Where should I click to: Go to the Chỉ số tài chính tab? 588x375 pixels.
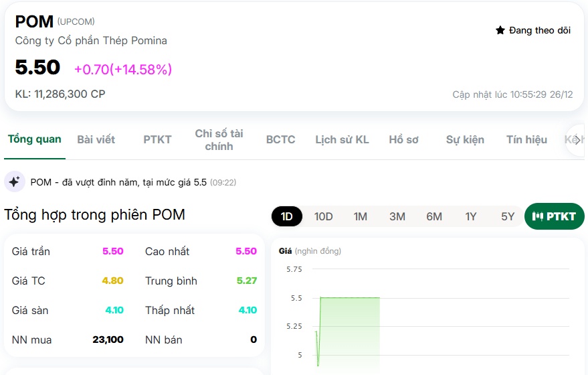tap(219, 140)
